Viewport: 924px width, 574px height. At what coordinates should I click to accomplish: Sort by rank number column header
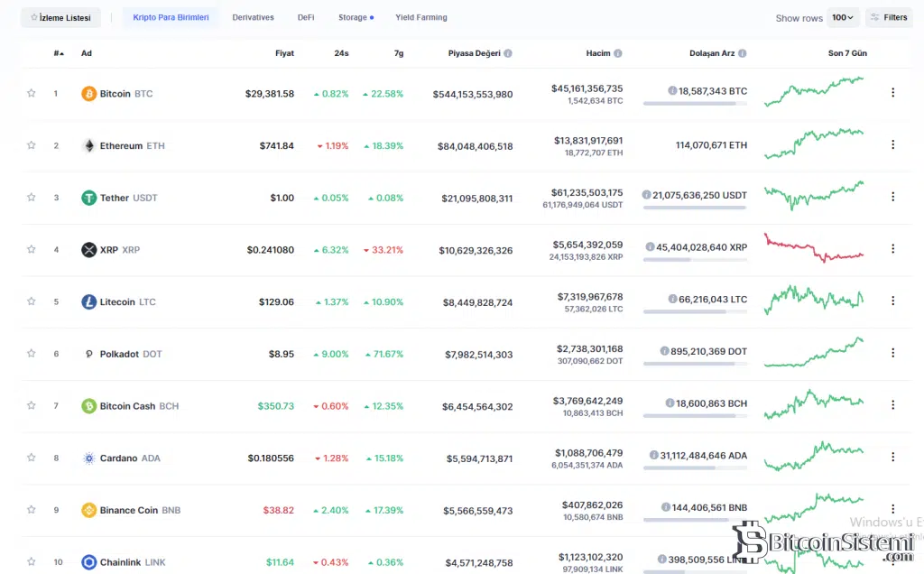59,53
